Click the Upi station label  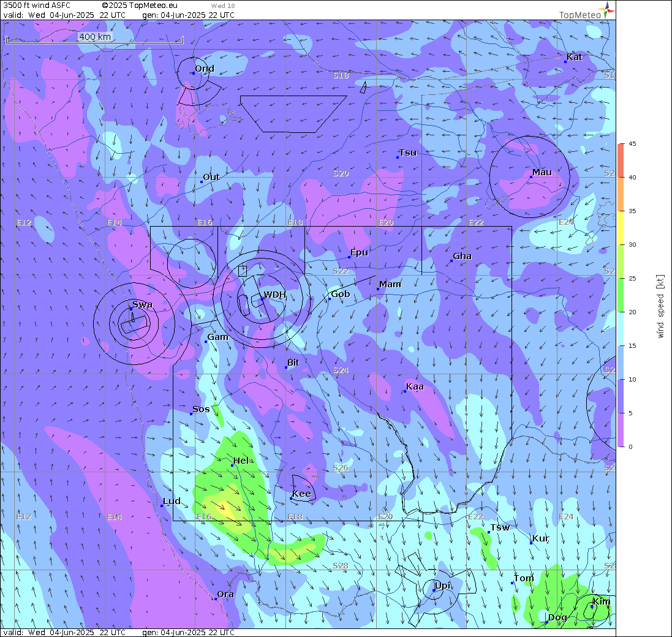pos(442,586)
